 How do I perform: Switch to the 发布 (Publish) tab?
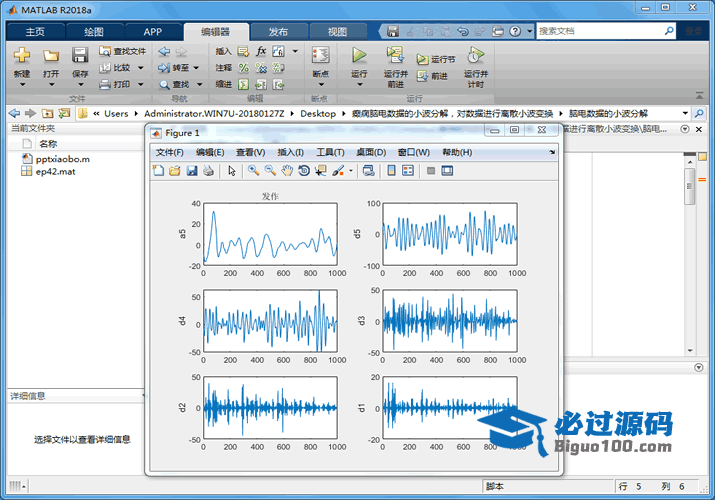278,31
